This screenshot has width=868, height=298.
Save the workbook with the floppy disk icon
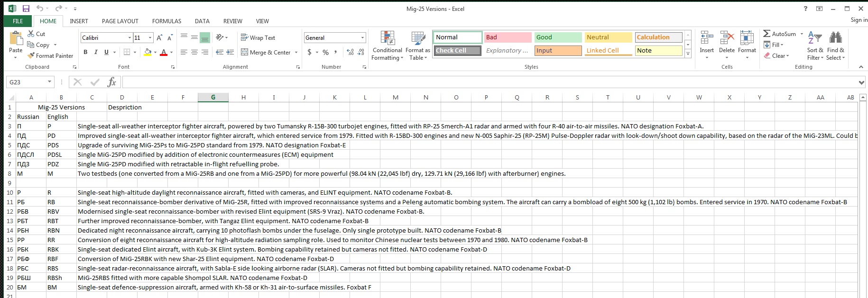(x=26, y=9)
